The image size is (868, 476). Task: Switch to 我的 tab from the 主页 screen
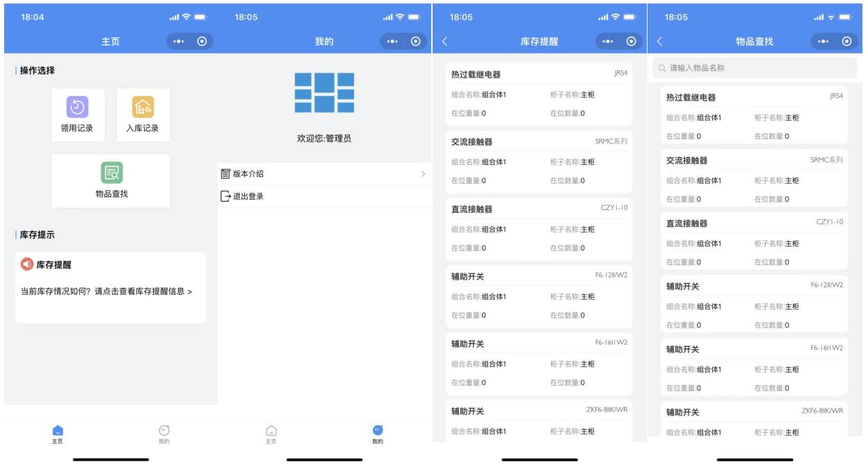pyautogui.click(x=163, y=434)
